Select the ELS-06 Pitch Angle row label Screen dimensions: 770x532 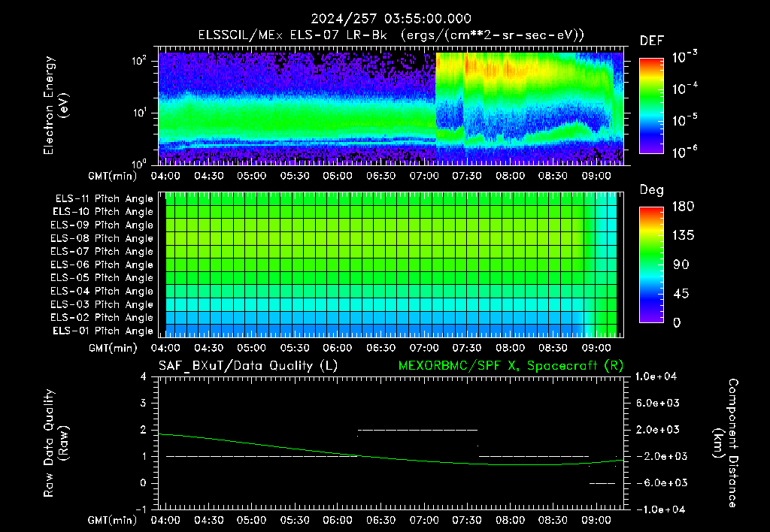(x=102, y=264)
